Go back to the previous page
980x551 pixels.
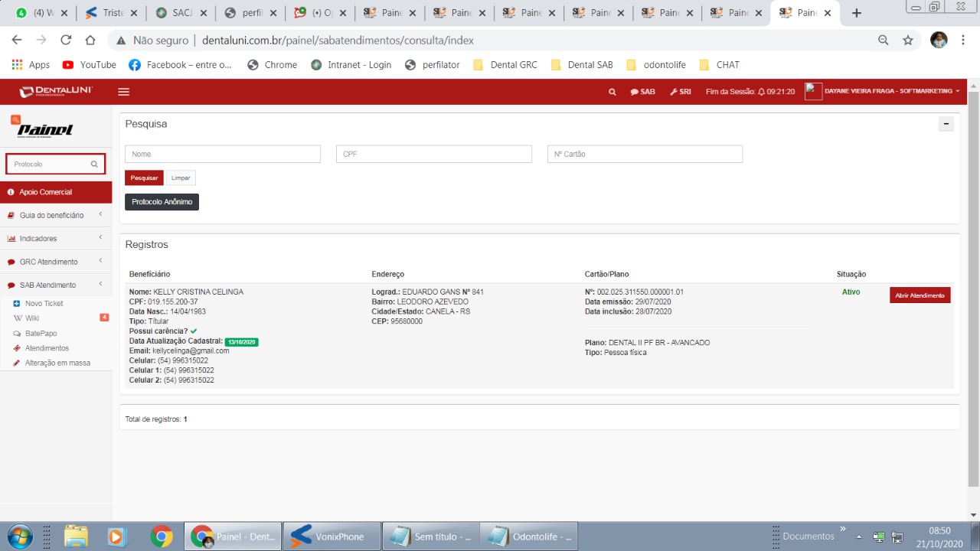click(x=17, y=40)
